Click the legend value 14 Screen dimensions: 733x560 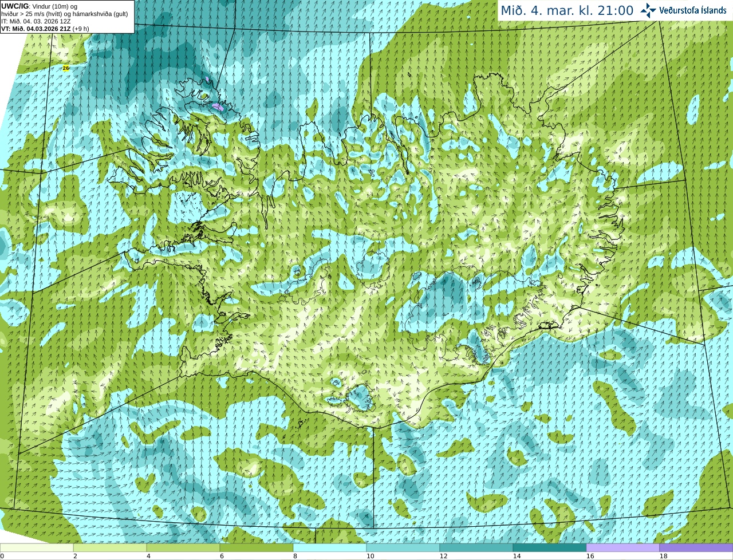pyautogui.click(x=517, y=556)
